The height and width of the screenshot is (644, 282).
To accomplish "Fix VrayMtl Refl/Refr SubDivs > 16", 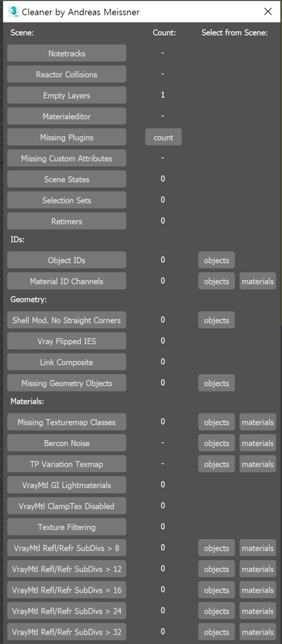I will click(66, 590).
